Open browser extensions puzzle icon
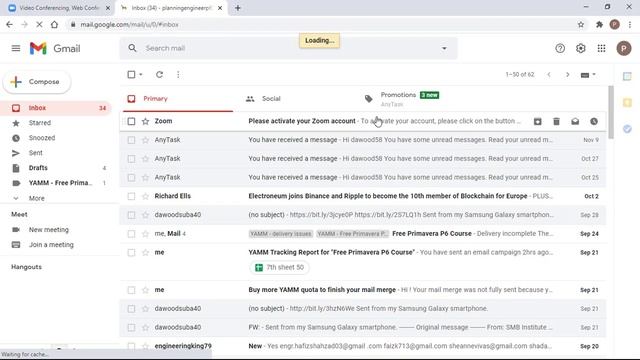This screenshot has width=640, height=360. (599, 24)
